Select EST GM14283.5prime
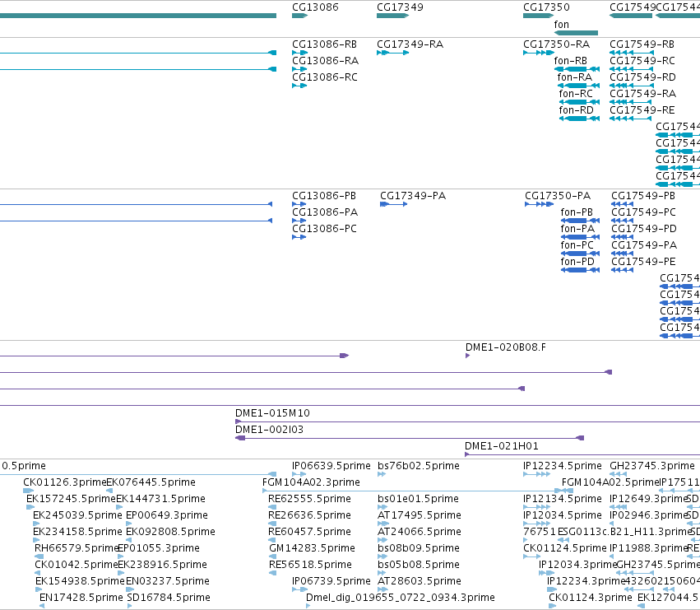Screen dimensions: 700x610 312,548
